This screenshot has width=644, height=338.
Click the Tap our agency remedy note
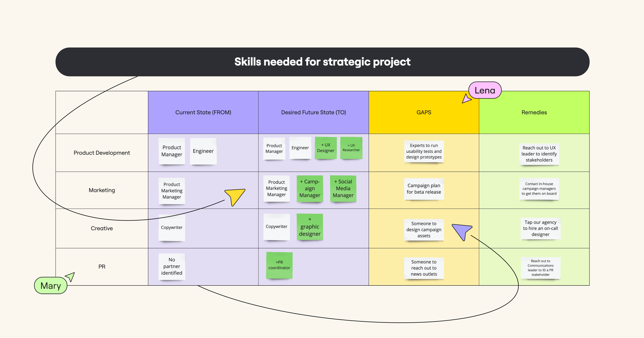pos(540,228)
